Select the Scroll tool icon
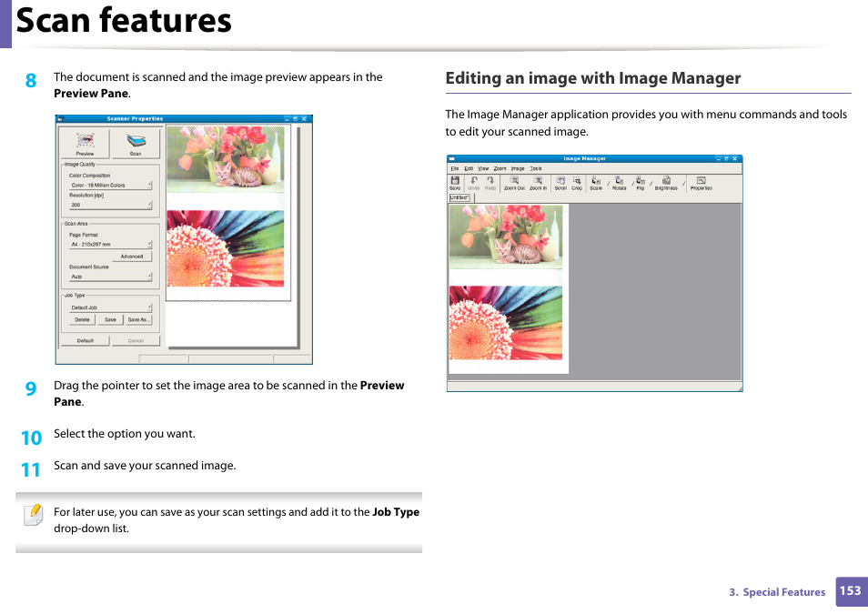 click(560, 180)
